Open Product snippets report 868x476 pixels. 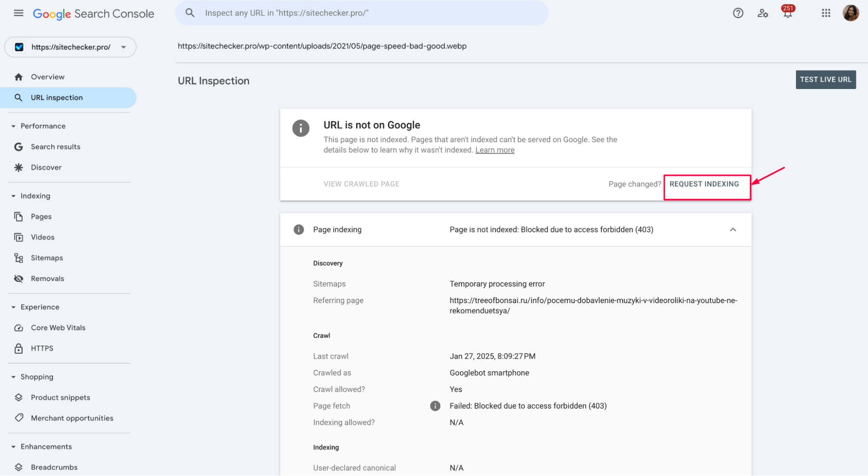tap(69, 397)
